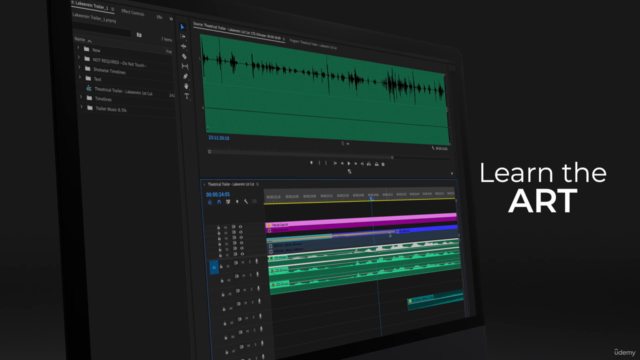Select the Track Select Forward tool
The width and height of the screenshot is (640, 360).
[x=183, y=36]
